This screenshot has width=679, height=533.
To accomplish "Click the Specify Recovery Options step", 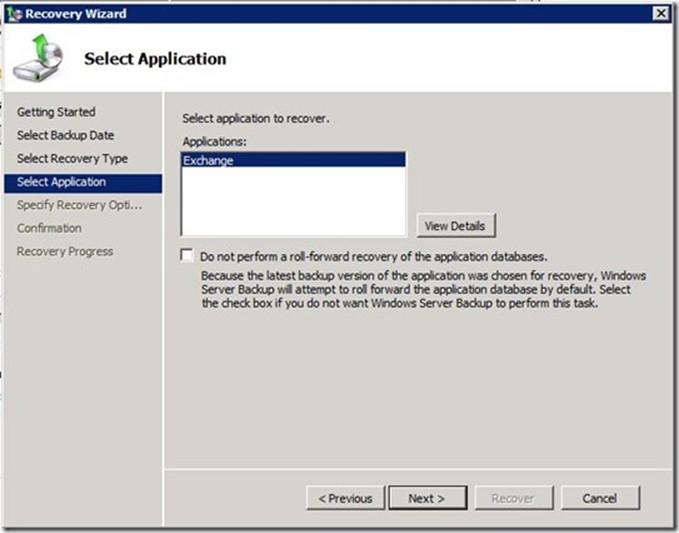I will click(x=79, y=205).
